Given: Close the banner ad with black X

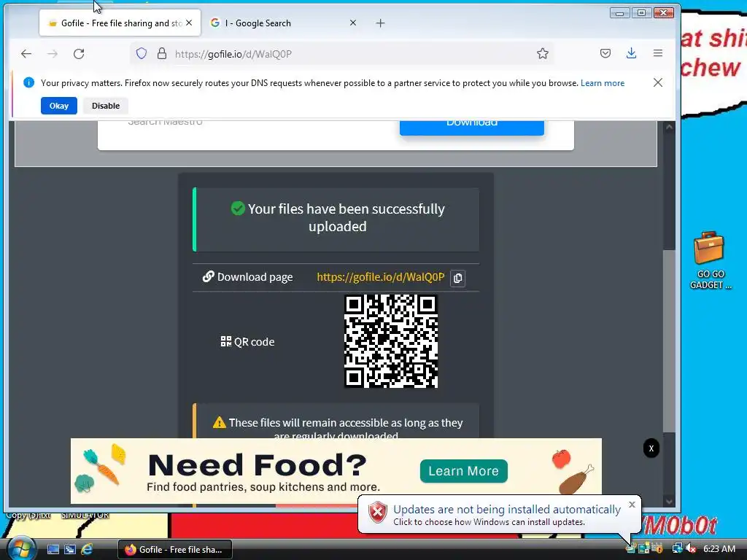Looking at the screenshot, I should 651,448.
